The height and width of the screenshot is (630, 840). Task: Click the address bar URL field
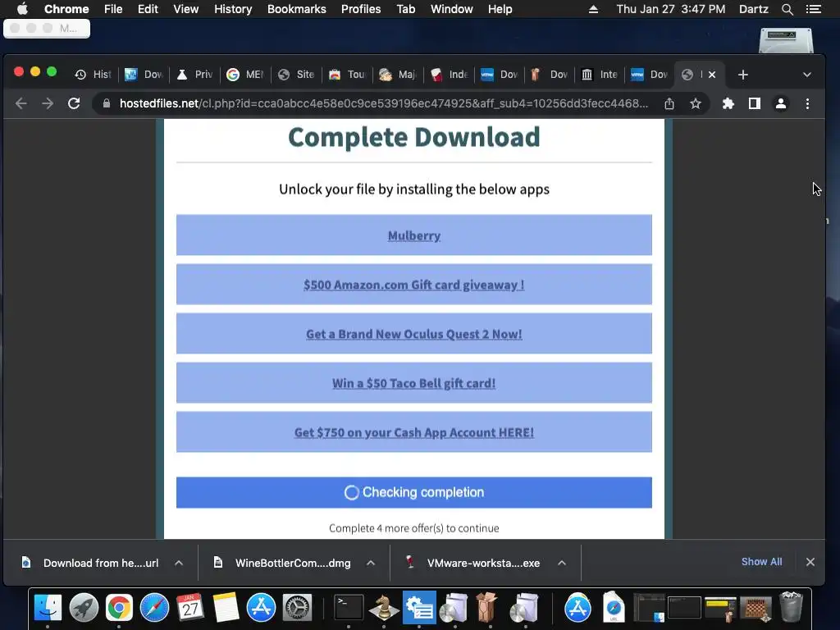coord(383,103)
